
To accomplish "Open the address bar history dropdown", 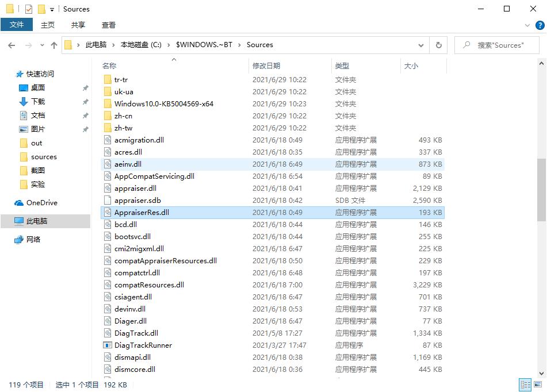I will (x=420, y=44).
